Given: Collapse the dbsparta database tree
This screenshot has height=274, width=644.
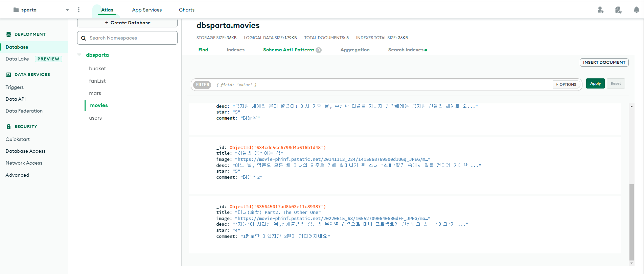Looking at the screenshot, I should [79, 55].
